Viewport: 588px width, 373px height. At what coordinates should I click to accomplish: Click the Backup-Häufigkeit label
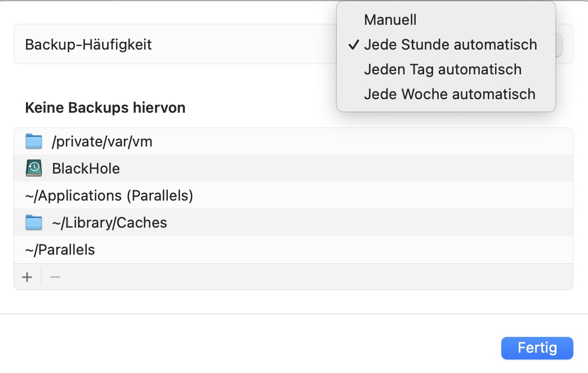[88, 45]
